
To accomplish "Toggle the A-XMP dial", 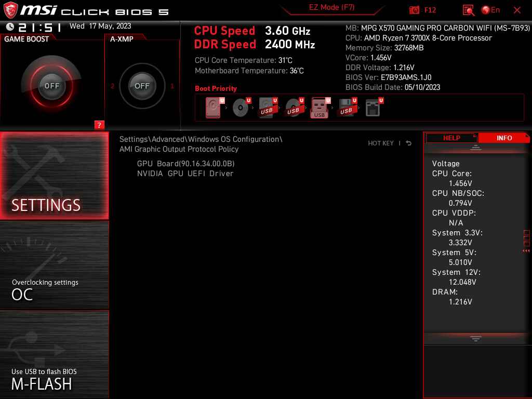I will 142,86.
